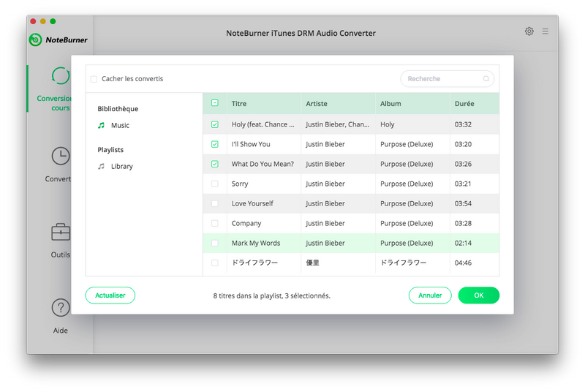This screenshot has height=392, width=585.
Task: Confirm with the green OK button
Action: coord(479,295)
